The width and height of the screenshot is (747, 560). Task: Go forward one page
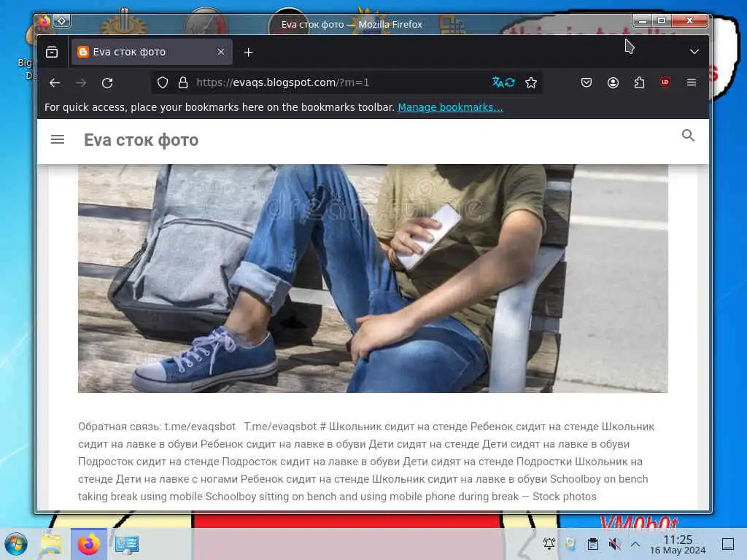pyautogui.click(x=81, y=83)
